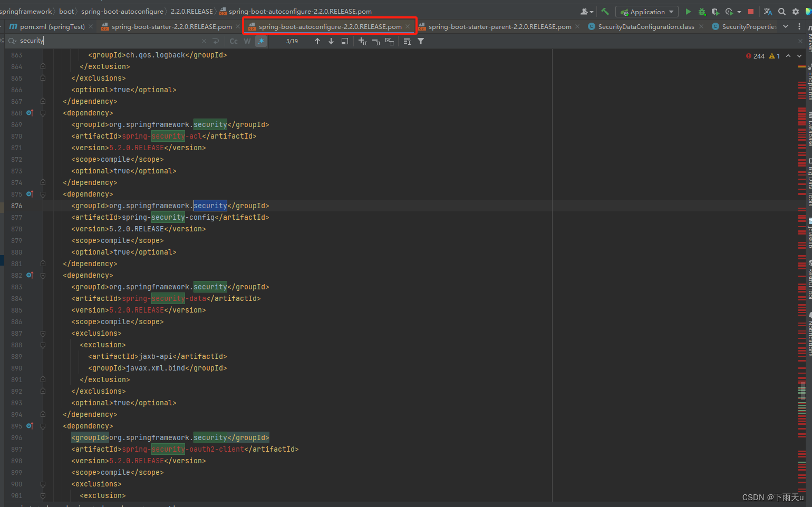Viewport: 812px width, 507px height.
Task: Click the warning count indicator
Action: 775,56
